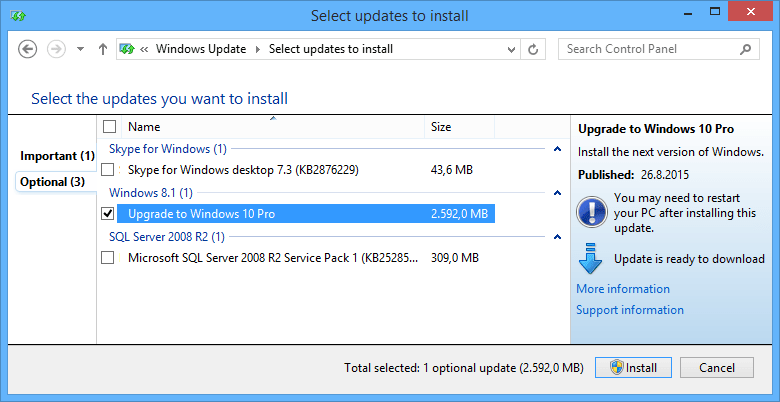Click the Windows 8.1 (1) group header
The width and height of the screenshot is (780, 402).
click(151, 193)
